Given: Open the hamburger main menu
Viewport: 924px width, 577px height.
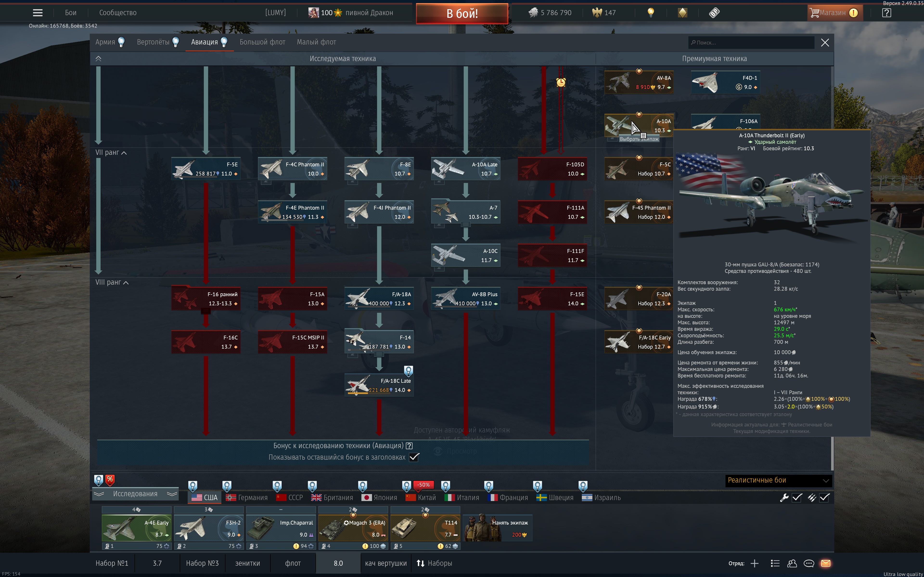Looking at the screenshot, I should [38, 13].
